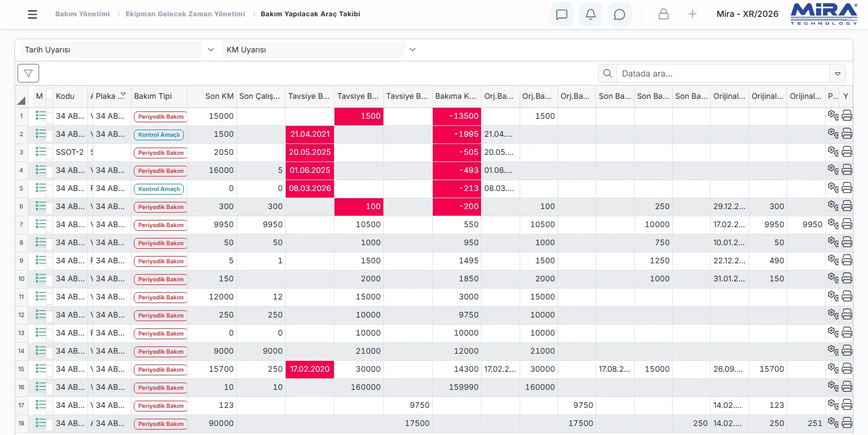Open list icon in SSOT-2 row
The image size is (868, 435).
41,152
